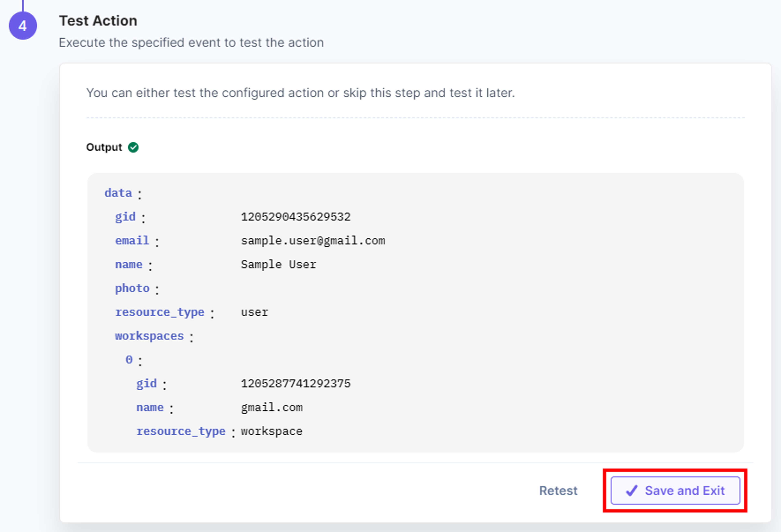781x532 pixels.
Task: Click 'Execute the specified event' description text
Action: coord(192,43)
